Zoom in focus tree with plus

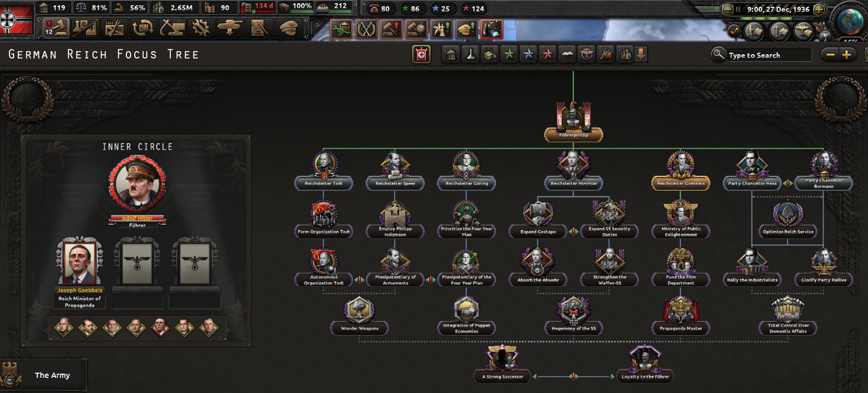click(847, 55)
